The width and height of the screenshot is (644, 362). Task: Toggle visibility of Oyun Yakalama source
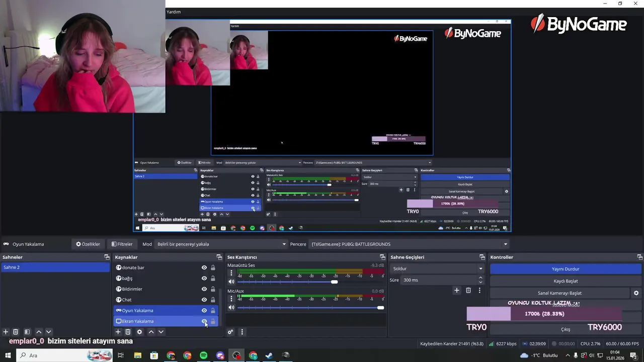tap(204, 311)
